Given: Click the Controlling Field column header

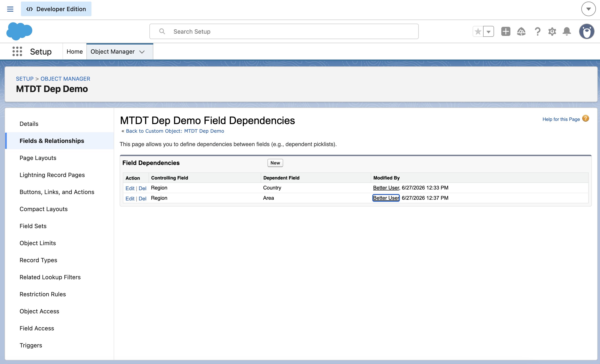Looking at the screenshot, I should click(169, 178).
